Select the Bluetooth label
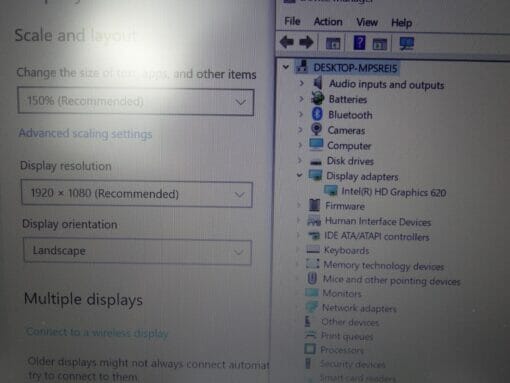 click(350, 115)
